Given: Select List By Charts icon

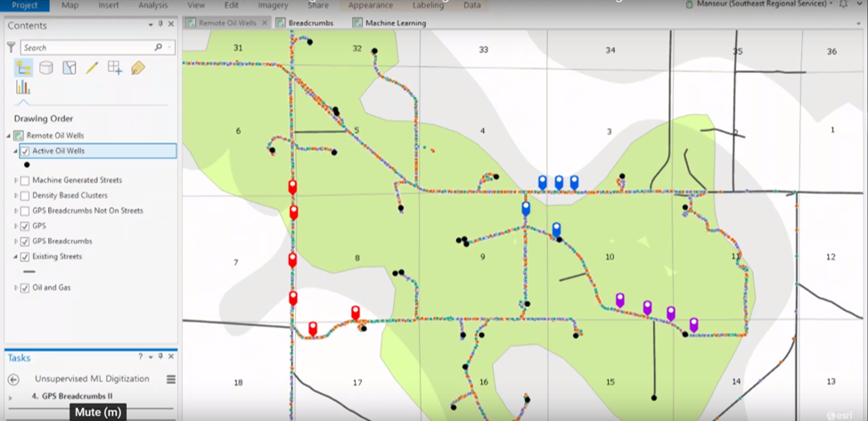Looking at the screenshot, I should click(22, 87).
